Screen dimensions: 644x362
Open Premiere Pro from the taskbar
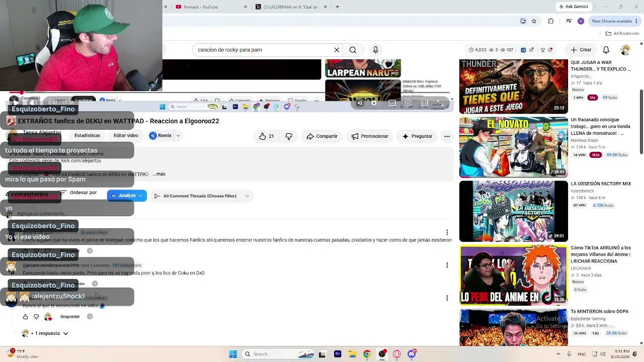pyautogui.click(x=338, y=354)
